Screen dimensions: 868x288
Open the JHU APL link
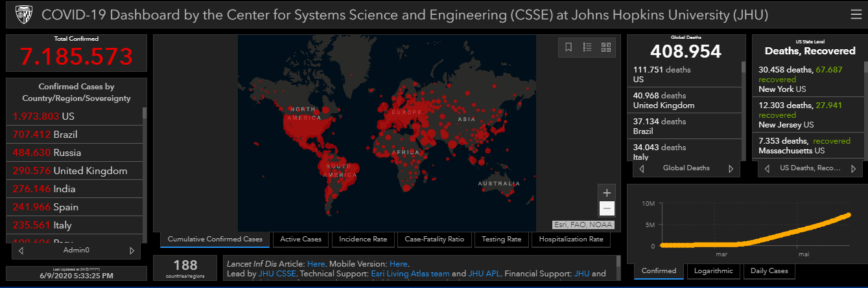[484, 274]
